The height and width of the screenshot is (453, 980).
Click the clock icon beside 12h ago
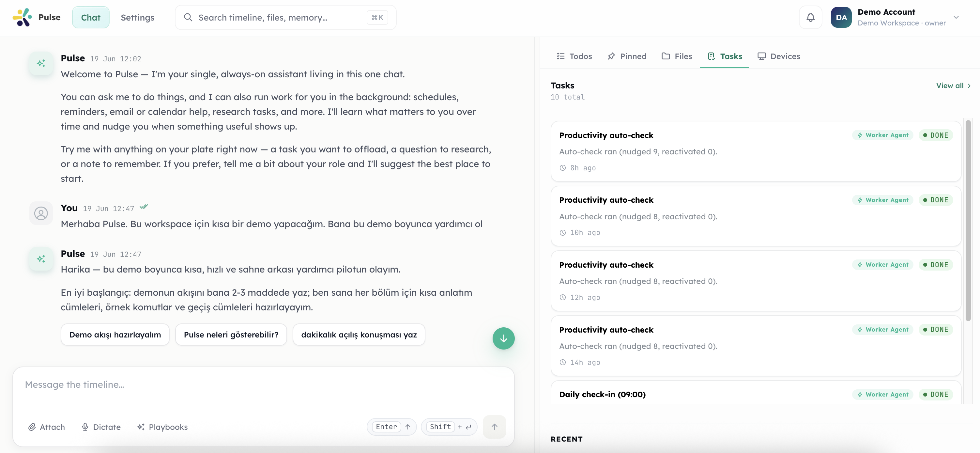point(563,297)
